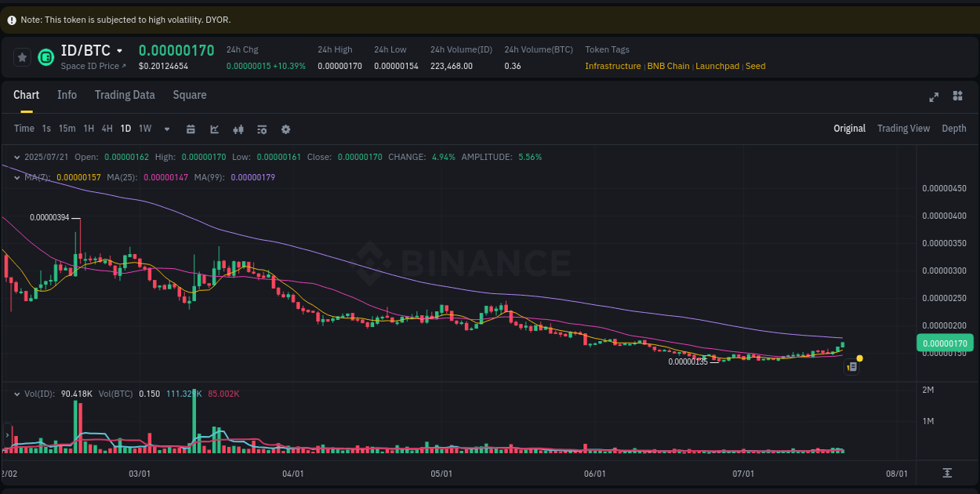This screenshot has width=980, height=494.
Task: Open the chart style selector icon
Action: (x=214, y=129)
